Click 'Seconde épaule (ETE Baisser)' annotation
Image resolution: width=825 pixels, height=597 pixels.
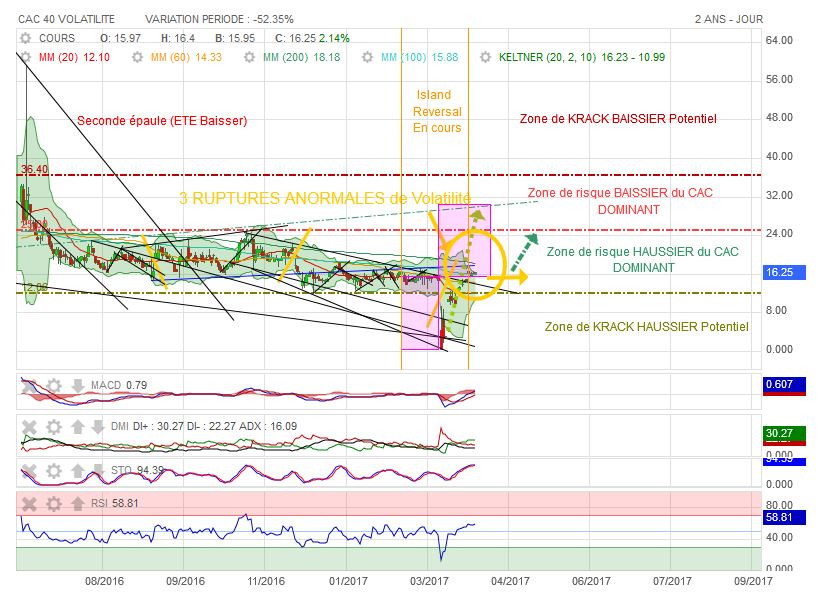[x=162, y=121]
